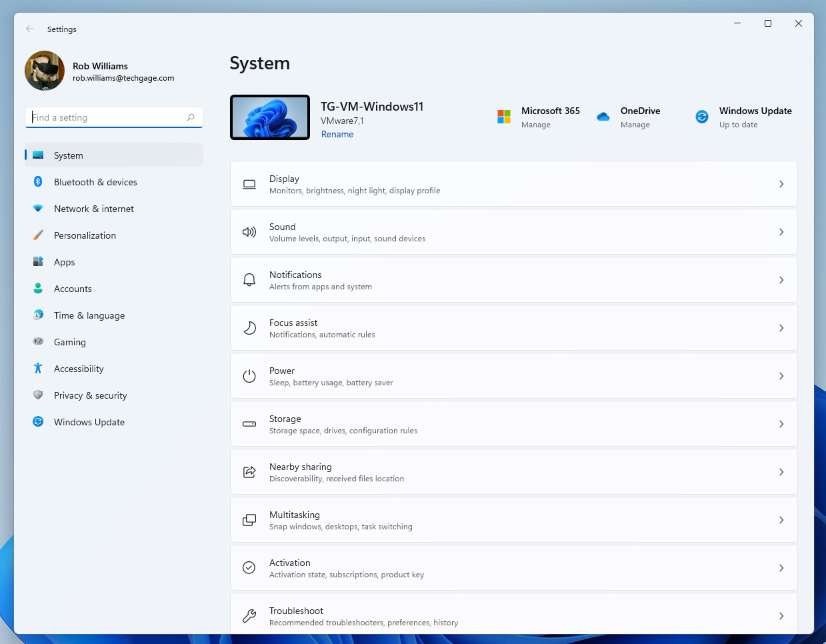Click the Network wifi icon in sidebar
Image resolution: width=826 pixels, height=644 pixels.
(38, 209)
